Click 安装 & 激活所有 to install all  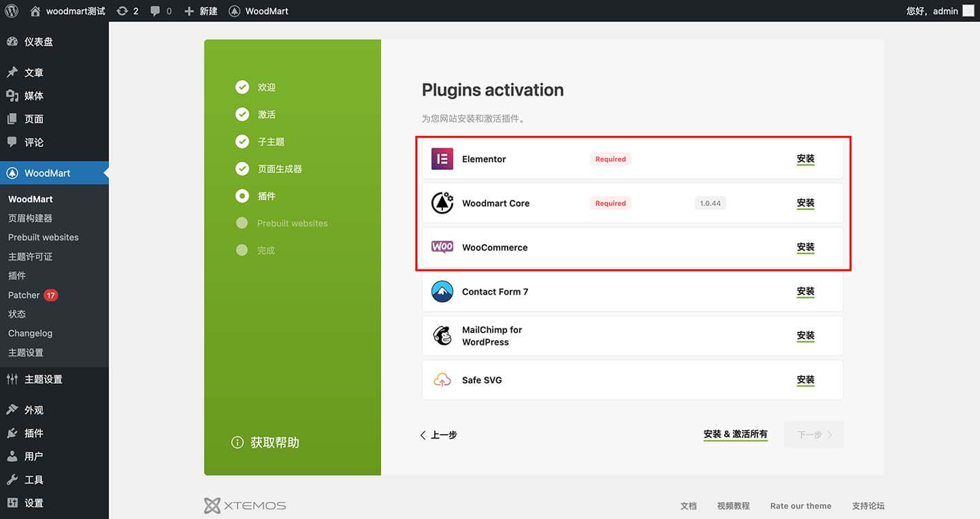pos(736,434)
